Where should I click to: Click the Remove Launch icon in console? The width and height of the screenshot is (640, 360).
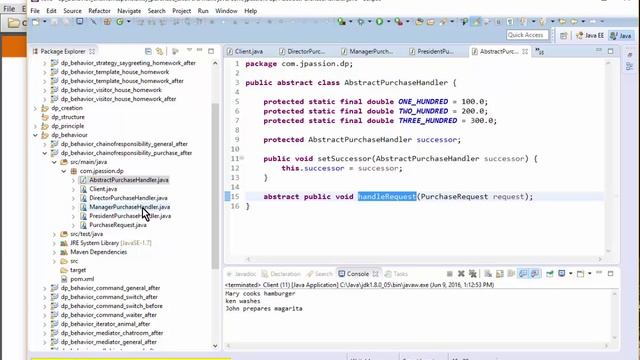(x=461, y=273)
